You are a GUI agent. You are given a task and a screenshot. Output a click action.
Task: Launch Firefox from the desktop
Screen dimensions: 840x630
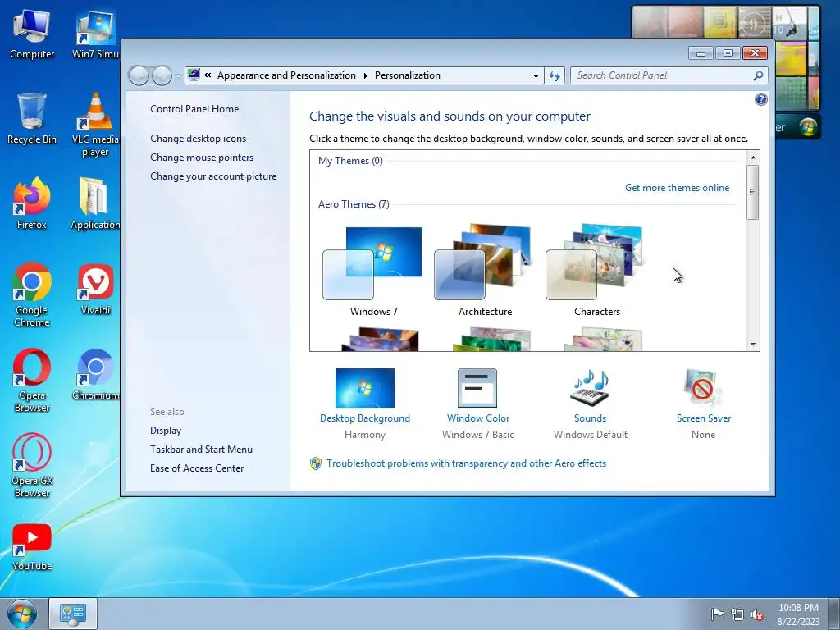click(32, 203)
